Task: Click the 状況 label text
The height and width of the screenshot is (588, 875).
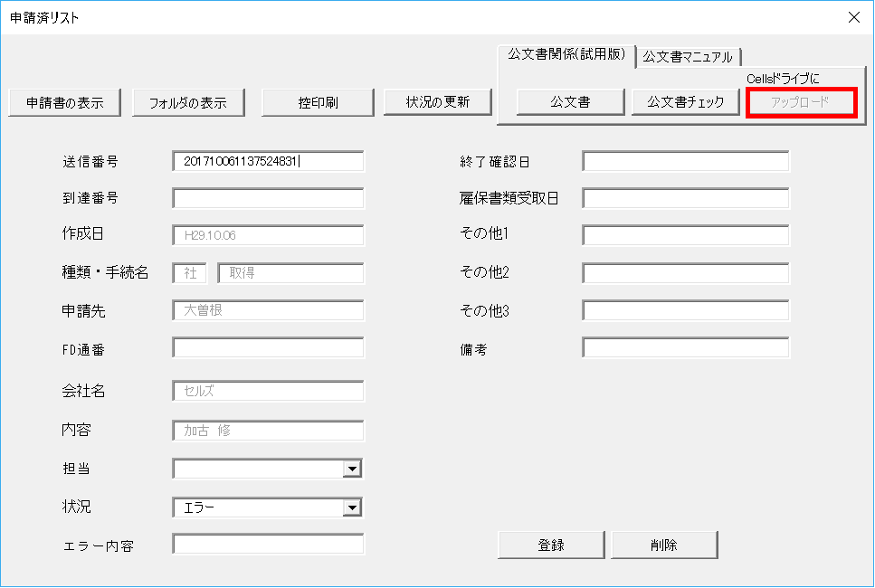Action: (76, 507)
